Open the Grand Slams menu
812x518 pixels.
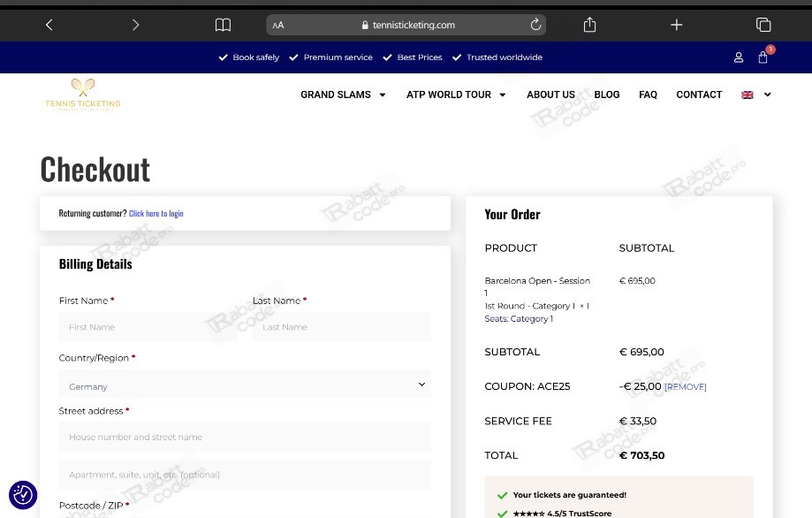point(336,95)
